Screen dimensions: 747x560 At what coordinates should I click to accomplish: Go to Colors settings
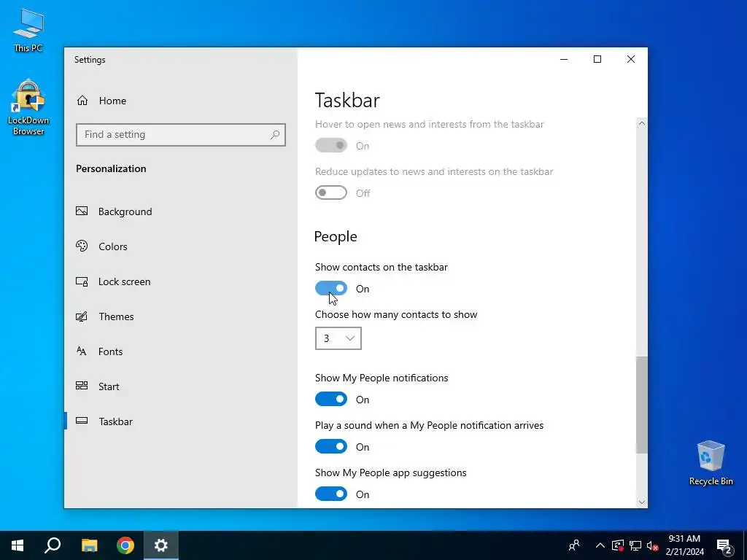113,246
